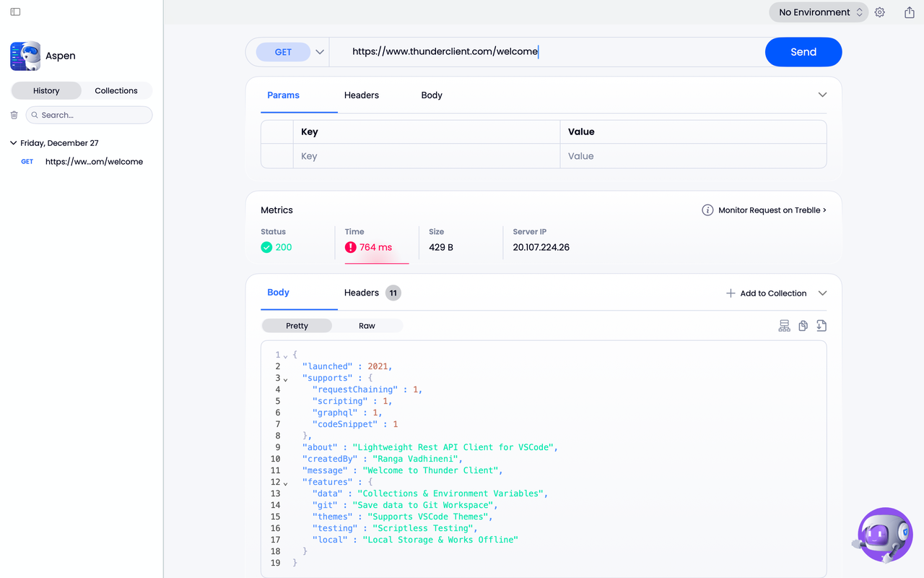This screenshot has height=578, width=924.
Task: Collapse the response panel chevron
Action: [x=822, y=293]
